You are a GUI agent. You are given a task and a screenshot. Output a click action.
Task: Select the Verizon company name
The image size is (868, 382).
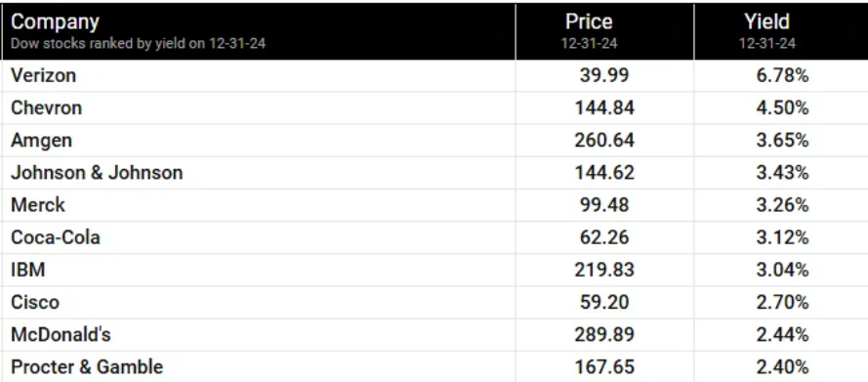tap(43, 75)
